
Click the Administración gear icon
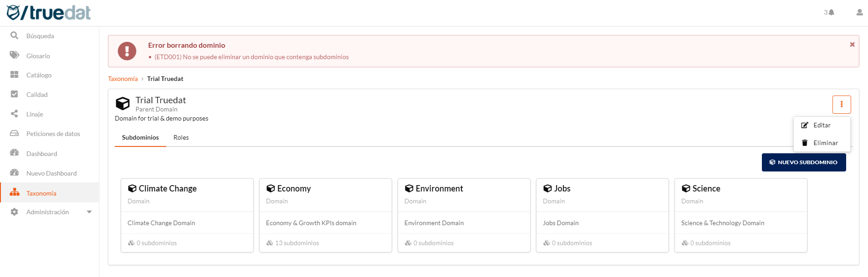point(15,212)
